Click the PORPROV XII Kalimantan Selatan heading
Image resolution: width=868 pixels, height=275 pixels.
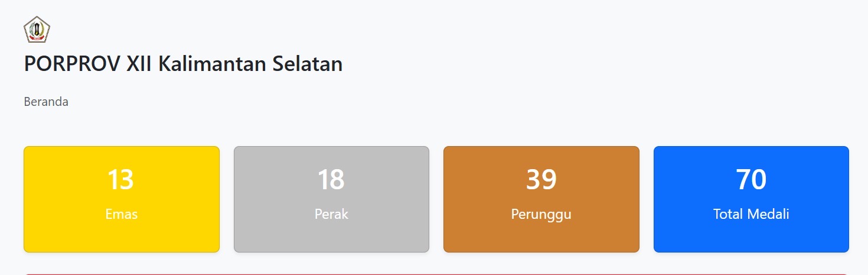coord(183,64)
